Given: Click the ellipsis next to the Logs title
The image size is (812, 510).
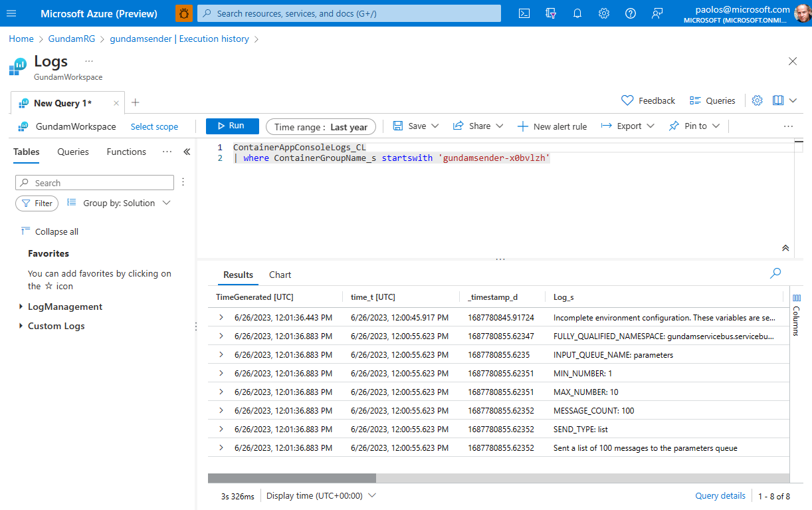Looking at the screenshot, I should pyautogui.click(x=89, y=61).
